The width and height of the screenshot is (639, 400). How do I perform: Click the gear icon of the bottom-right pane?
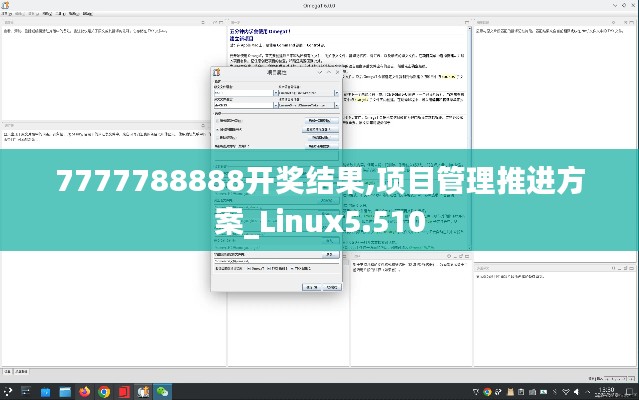[x=613, y=268]
